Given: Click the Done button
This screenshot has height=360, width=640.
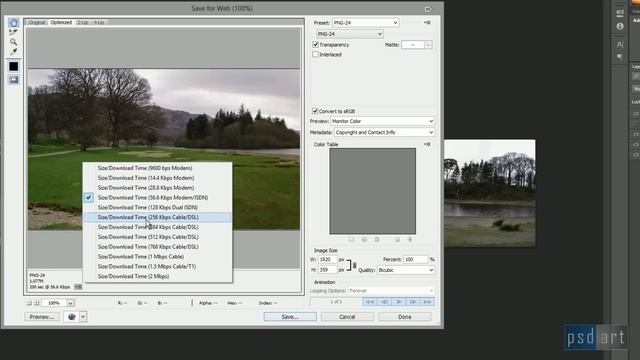Looking at the screenshot, I should pyautogui.click(x=404, y=317).
